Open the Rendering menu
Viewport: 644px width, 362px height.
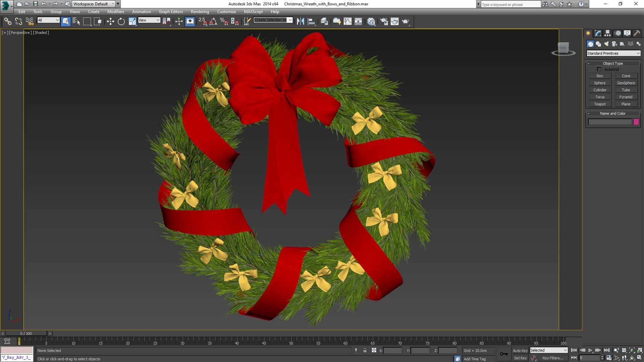pos(200,12)
